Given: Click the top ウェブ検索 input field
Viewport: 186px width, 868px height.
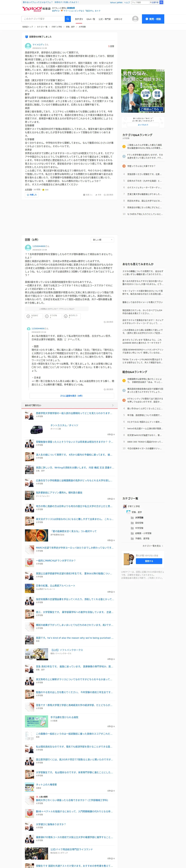Looking at the screenshot, I should tap(140, 2).
